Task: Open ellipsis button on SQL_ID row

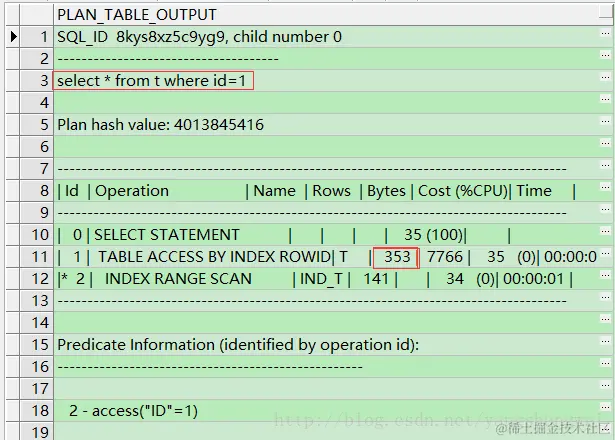Action: coord(605,33)
